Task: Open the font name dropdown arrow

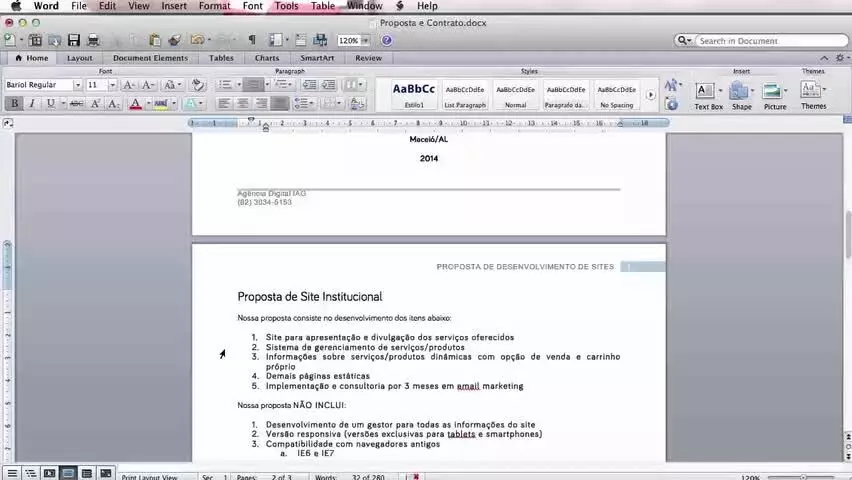Action: coord(77,85)
